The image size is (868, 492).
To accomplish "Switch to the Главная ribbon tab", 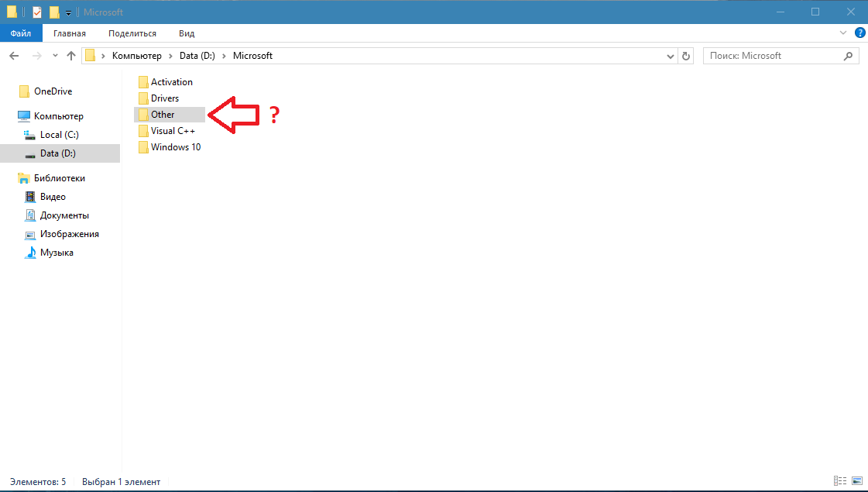I will tap(70, 33).
